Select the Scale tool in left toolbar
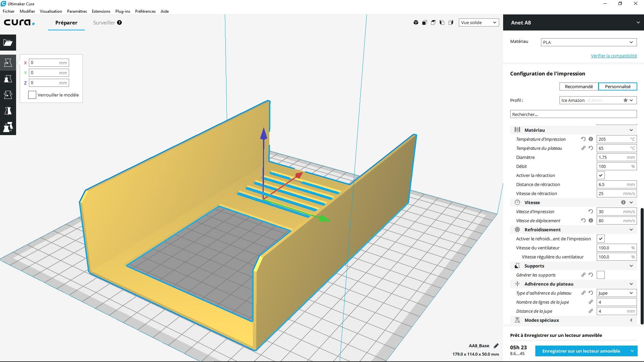The image size is (644, 362). point(8,79)
